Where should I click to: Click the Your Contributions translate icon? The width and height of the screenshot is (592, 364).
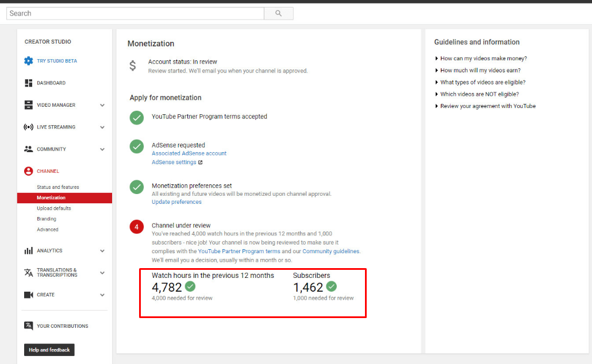[x=29, y=326]
